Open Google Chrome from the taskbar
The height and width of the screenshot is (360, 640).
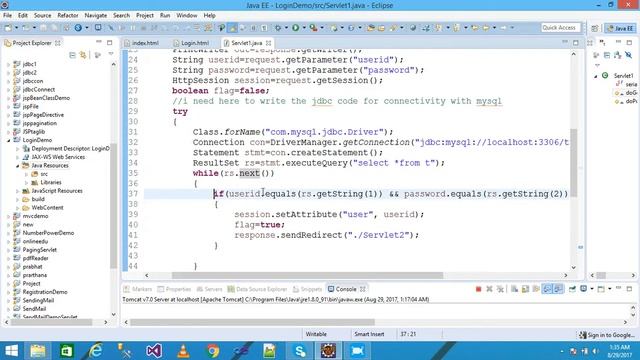click(x=212, y=351)
